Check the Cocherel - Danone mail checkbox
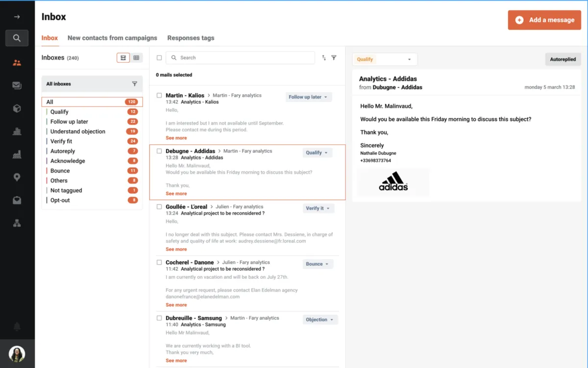Screen dimensions: 588x368 click(159, 263)
